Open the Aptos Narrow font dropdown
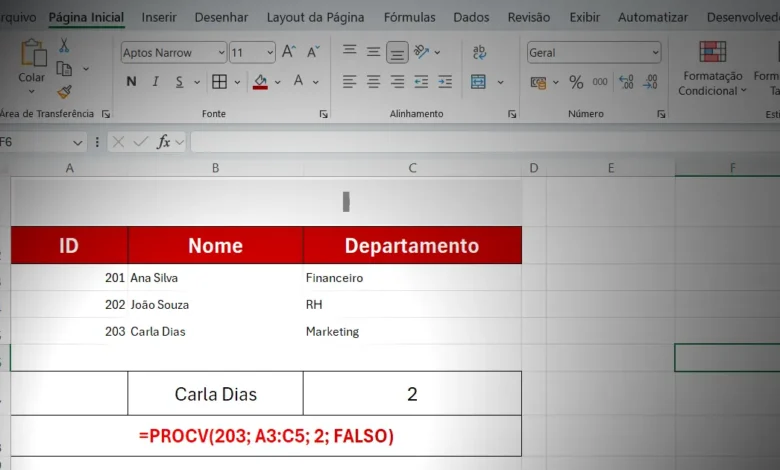 221,53
